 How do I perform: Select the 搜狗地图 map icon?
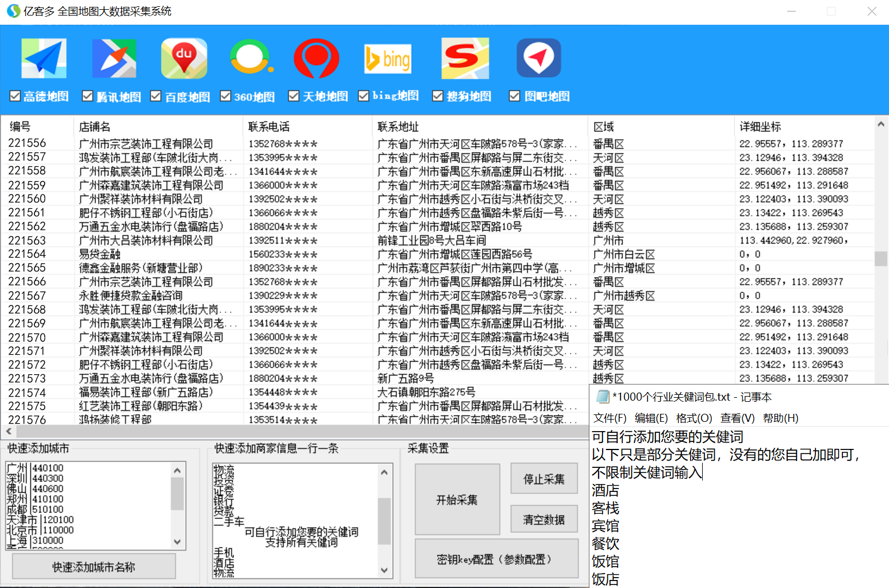coord(465,57)
